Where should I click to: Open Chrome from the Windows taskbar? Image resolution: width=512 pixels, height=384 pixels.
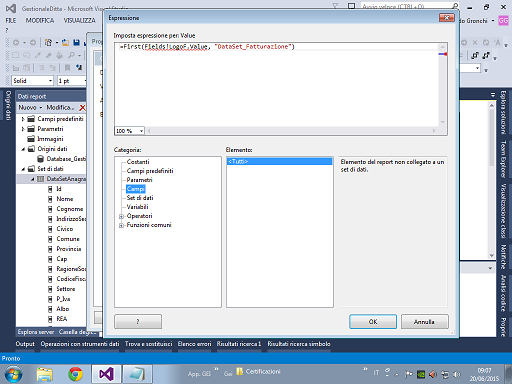pyautogui.click(x=75, y=374)
